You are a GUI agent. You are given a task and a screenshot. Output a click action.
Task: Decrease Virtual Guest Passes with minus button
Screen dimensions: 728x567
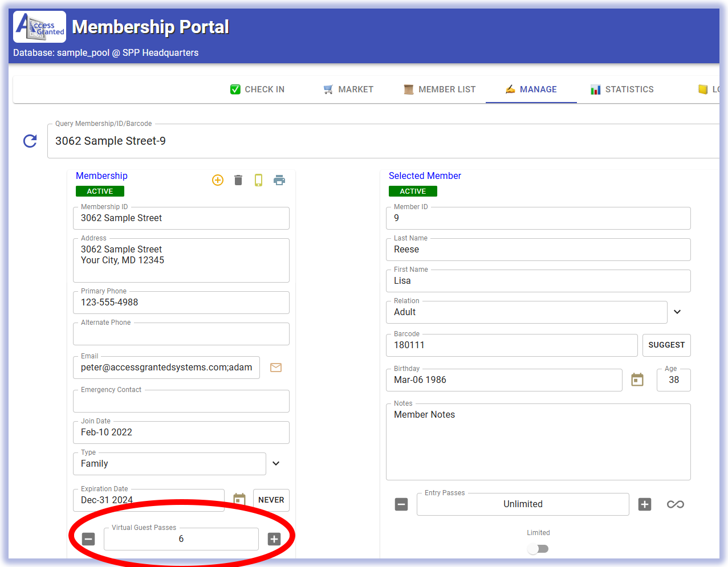(x=88, y=539)
